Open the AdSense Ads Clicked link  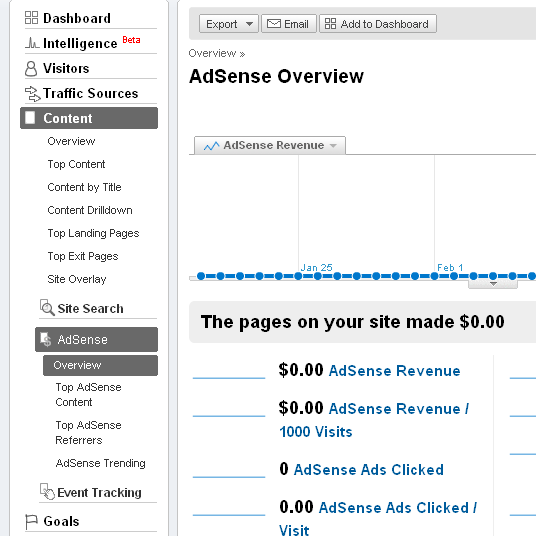tap(369, 470)
